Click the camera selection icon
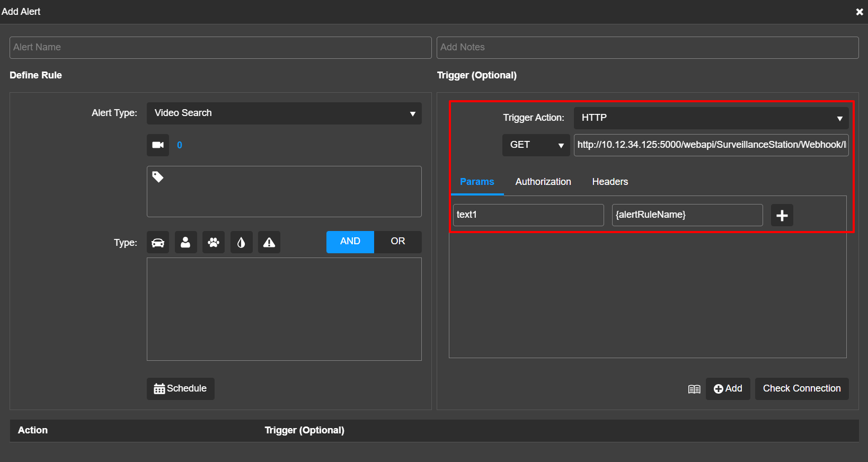 pos(158,145)
